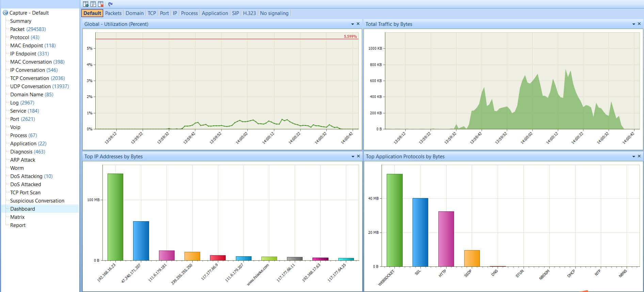Select Port (2621) in tree
644x292 pixels.
point(22,119)
